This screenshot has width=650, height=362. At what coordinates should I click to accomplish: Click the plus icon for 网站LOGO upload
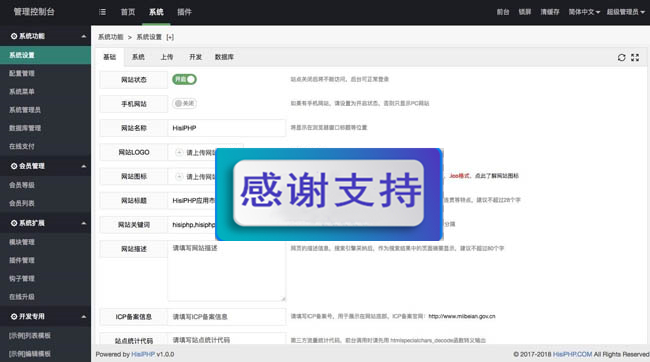coord(179,153)
